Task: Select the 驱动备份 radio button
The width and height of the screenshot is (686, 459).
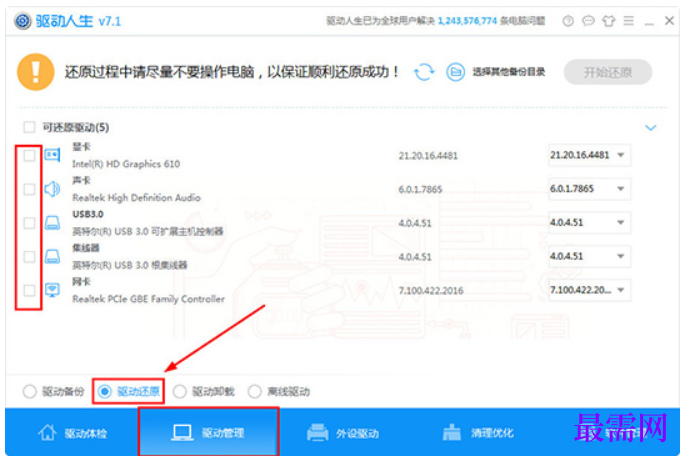Action: tap(29, 391)
